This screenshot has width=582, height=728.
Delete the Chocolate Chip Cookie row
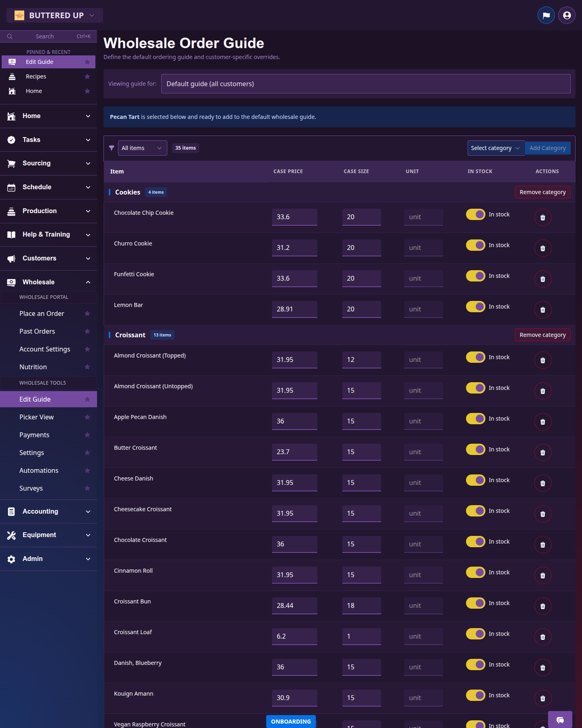click(x=543, y=218)
